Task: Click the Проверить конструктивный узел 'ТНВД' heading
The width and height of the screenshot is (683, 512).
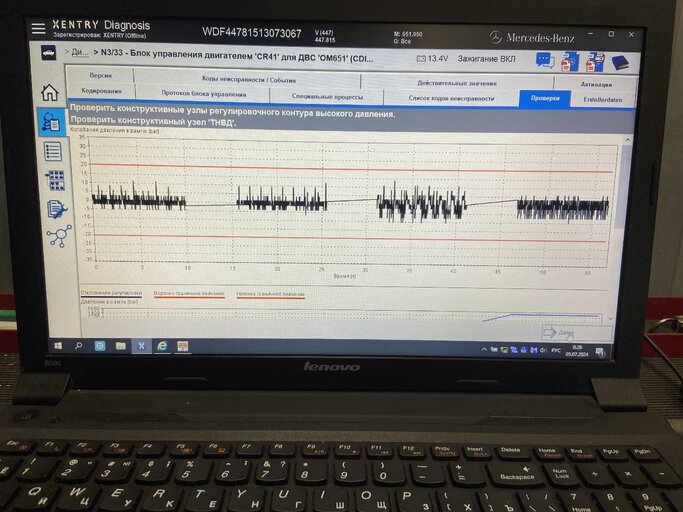Action: [x=153, y=122]
